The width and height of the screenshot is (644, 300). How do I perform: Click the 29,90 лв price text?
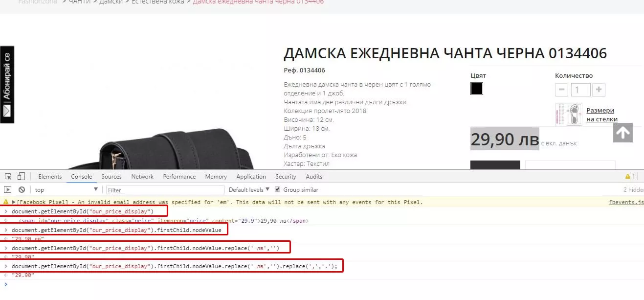click(505, 139)
